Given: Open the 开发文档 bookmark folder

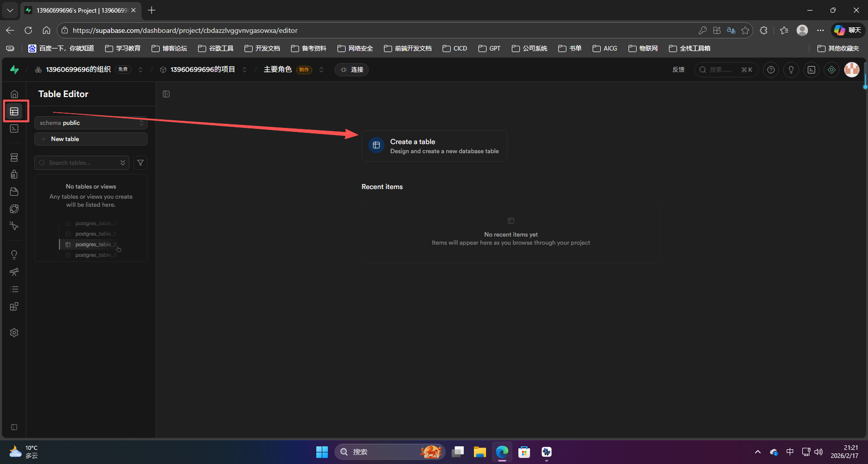Looking at the screenshot, I should click(262, 49).
